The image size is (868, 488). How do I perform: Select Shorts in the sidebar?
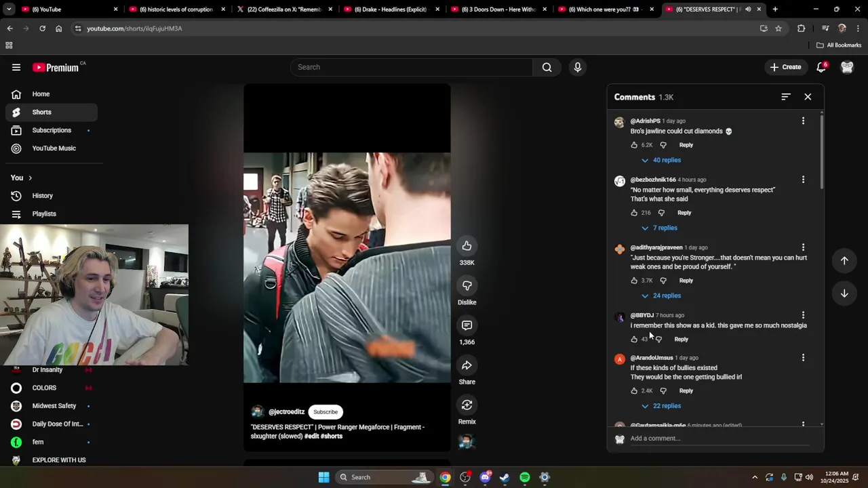[52, 112]
